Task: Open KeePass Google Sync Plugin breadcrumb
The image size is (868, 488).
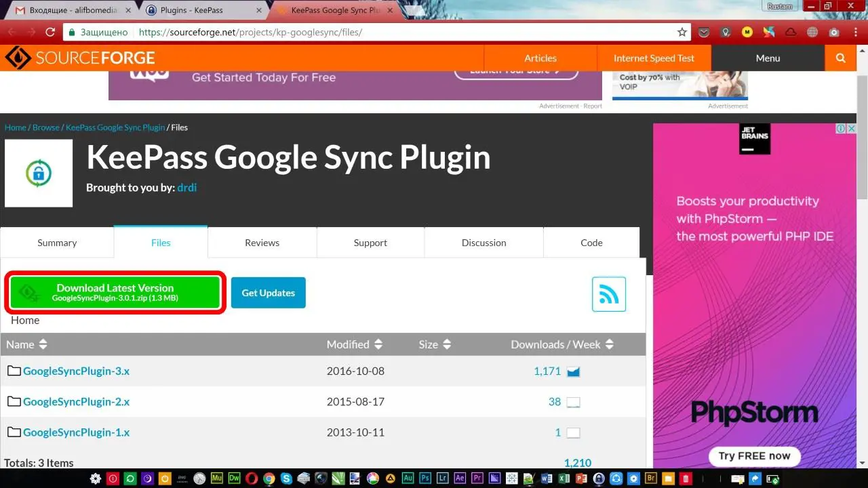Action: click(x=115, y=127)
